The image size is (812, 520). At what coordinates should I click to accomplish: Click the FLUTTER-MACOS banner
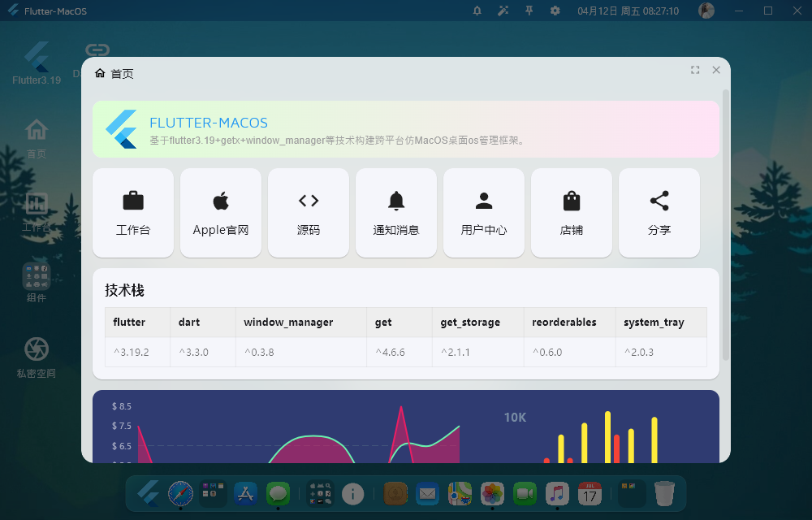point(406,128)
